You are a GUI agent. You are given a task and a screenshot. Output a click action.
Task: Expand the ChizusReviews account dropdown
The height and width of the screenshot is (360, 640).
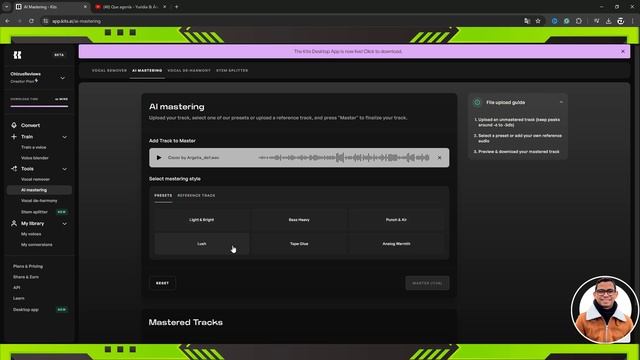click(62, 78)
